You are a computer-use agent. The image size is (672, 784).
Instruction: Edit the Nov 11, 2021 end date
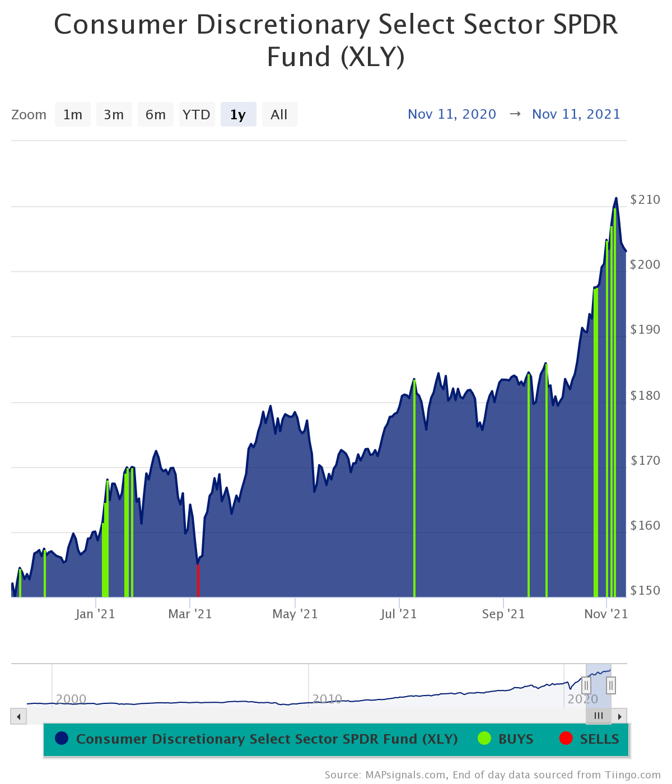[x=576, y=114]
